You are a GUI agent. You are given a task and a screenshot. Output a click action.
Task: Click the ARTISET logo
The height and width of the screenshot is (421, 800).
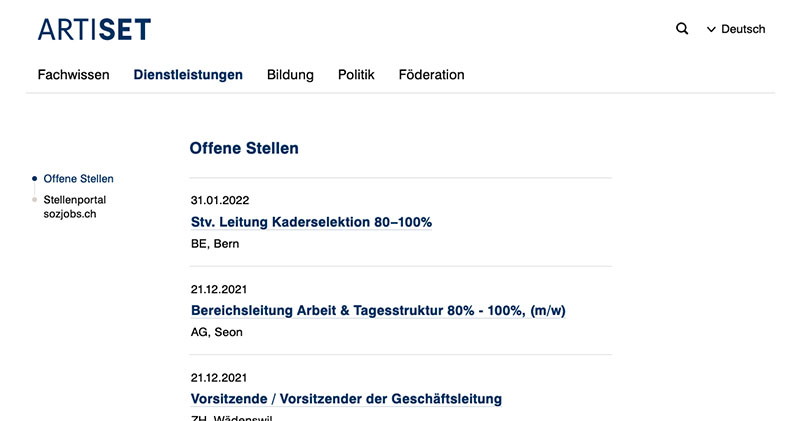[x=94, y=29]
